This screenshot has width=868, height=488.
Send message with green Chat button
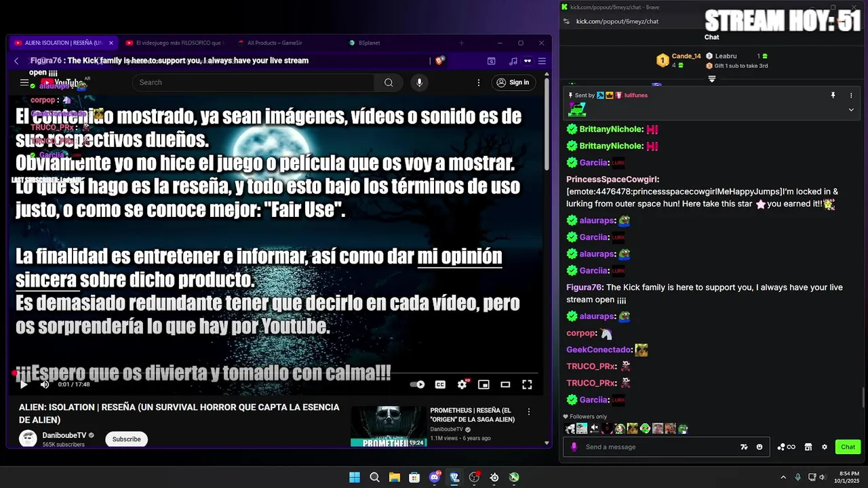click(848, 447)
